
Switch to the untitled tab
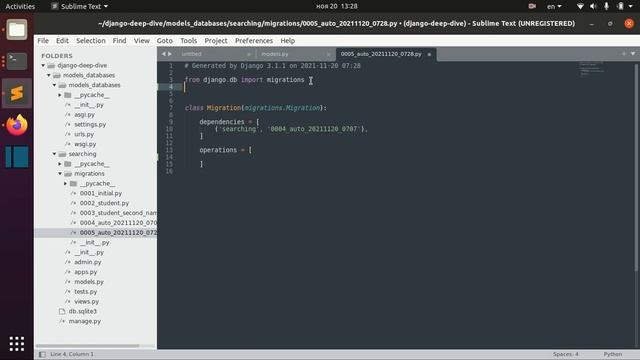click(215, 54)
